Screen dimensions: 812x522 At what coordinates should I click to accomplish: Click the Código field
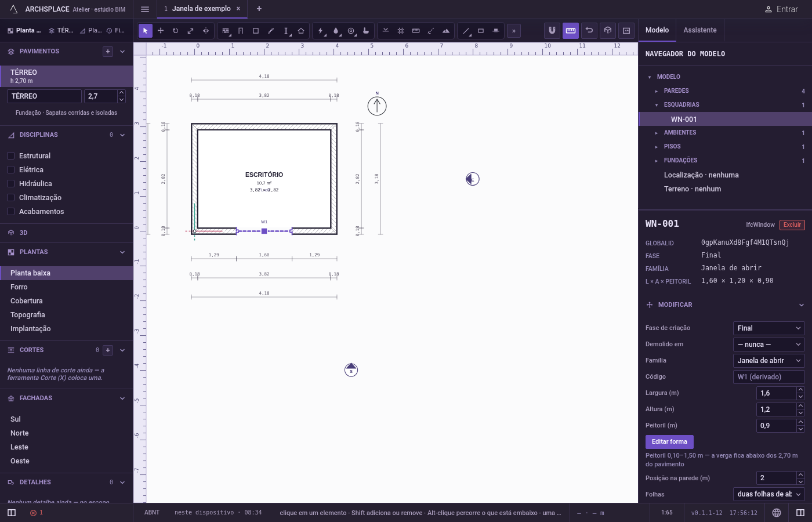click(x=769, y=377)
